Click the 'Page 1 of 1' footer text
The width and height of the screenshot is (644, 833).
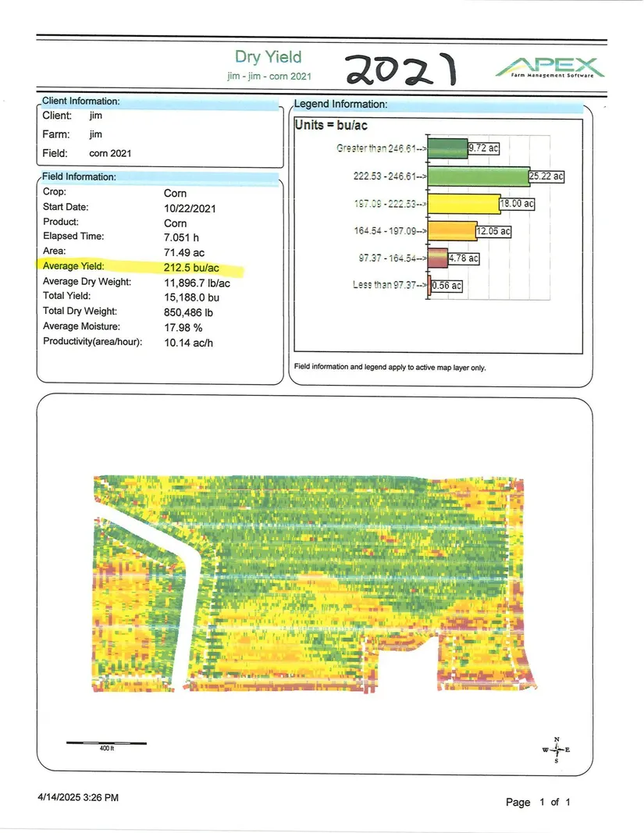[539, 802]
